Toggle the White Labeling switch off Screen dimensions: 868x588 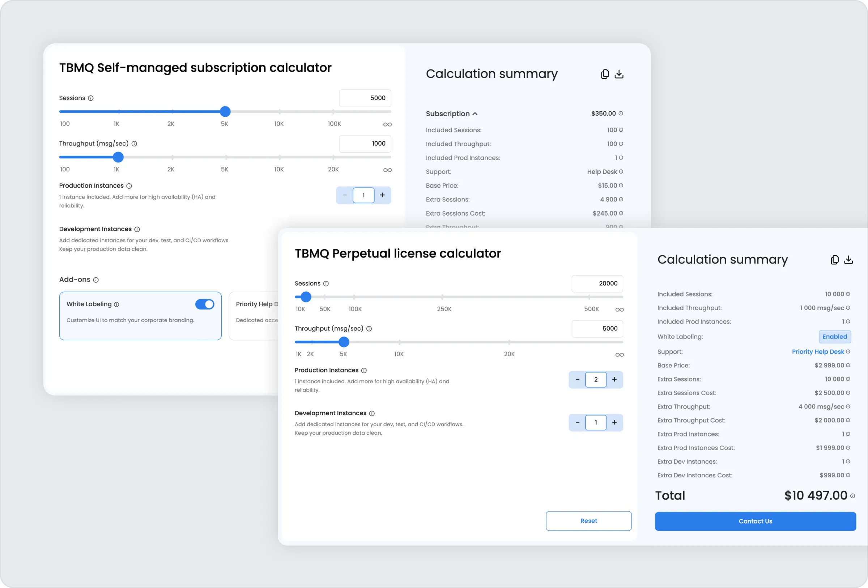(205, 304)
